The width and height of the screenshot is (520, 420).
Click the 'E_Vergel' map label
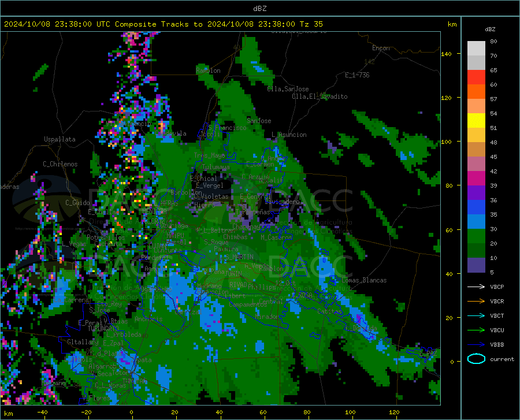[x=210, y=185]
